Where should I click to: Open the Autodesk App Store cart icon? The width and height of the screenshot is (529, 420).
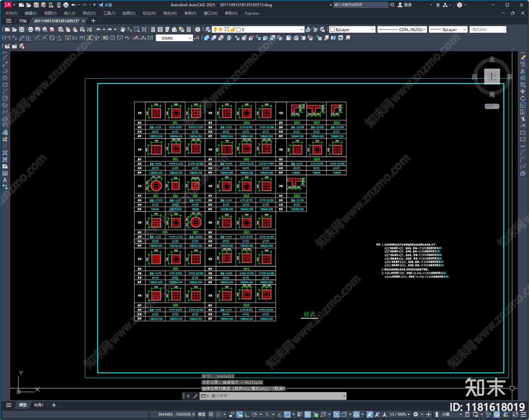click(x=438, y=5)
